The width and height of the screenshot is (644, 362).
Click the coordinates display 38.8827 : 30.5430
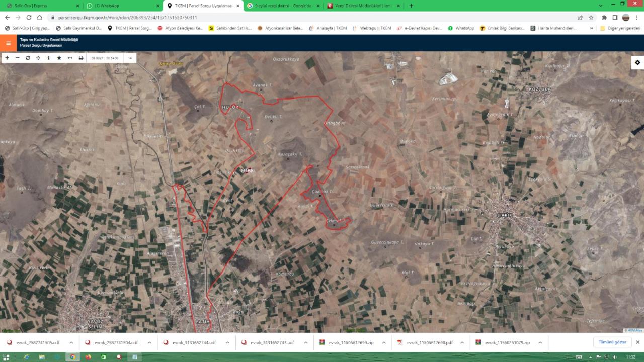105,58
